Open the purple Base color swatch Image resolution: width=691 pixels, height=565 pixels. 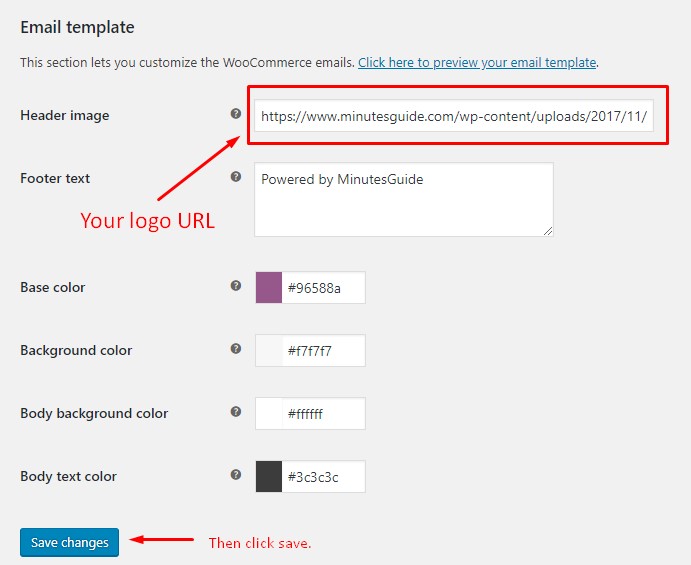[x=269, y=287]
